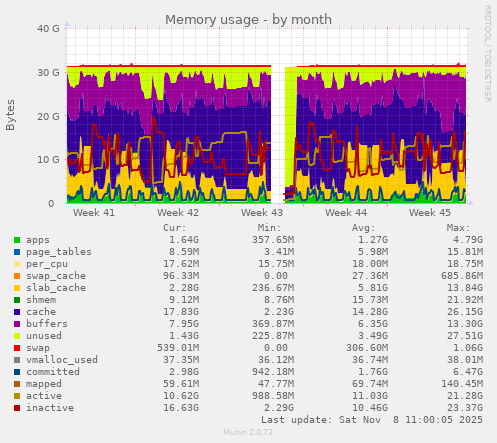
Task: Click the yellow slab_cache legend swatch
Action: [17, 288]
